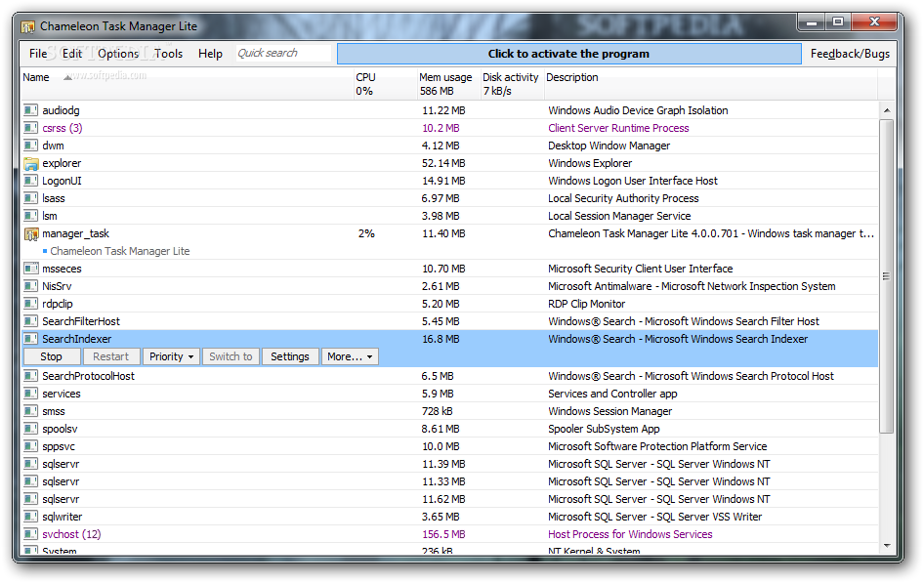Click the spoolsv process icon
The width and height of the screenshot is (924, 583).
(x=30, y=429)
